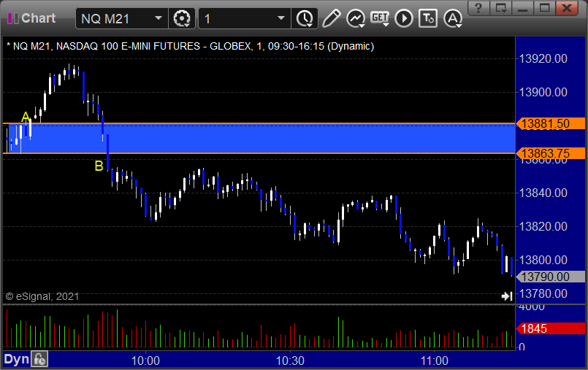
Task: Click the lower orange line at 13863.75
Action: 259,153
